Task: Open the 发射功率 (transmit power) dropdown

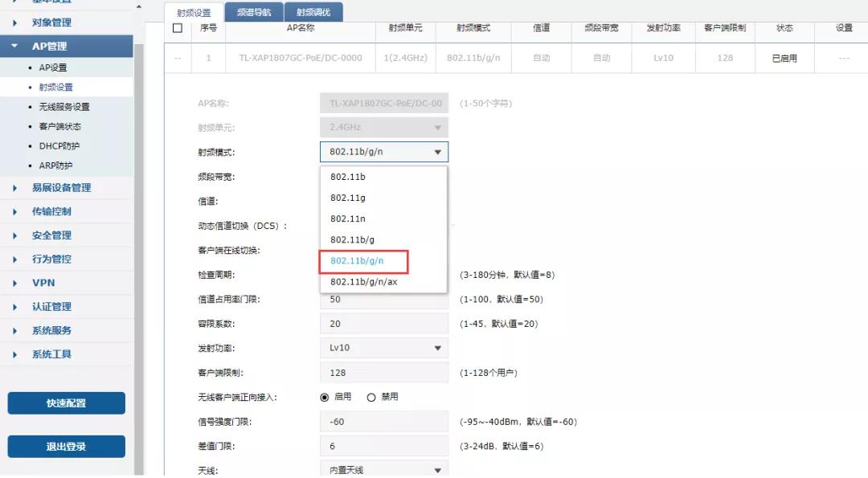Action: (383, 347)
